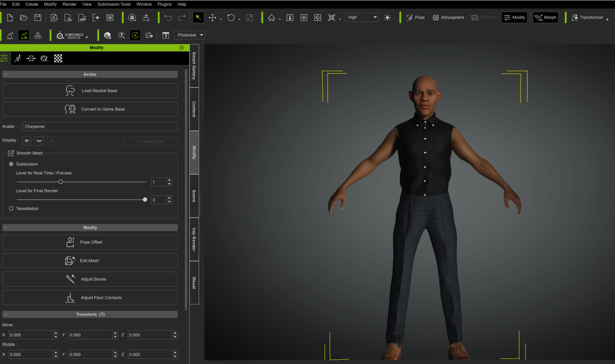Open project folder icon
The height and width of the screenshot is (364, 615).
click(x=24, y=18)
